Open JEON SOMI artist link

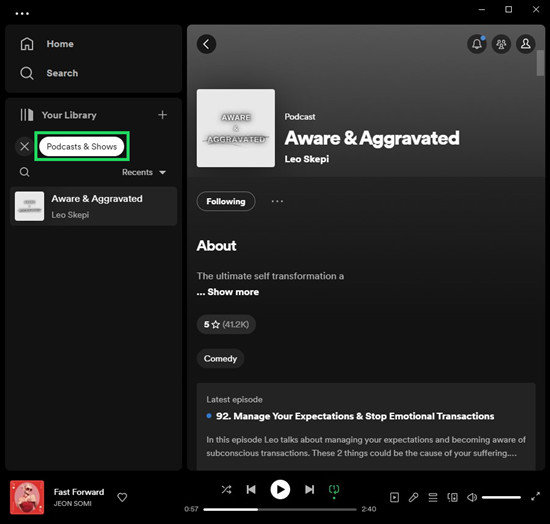pyautogui.click(x=73, y=504)
